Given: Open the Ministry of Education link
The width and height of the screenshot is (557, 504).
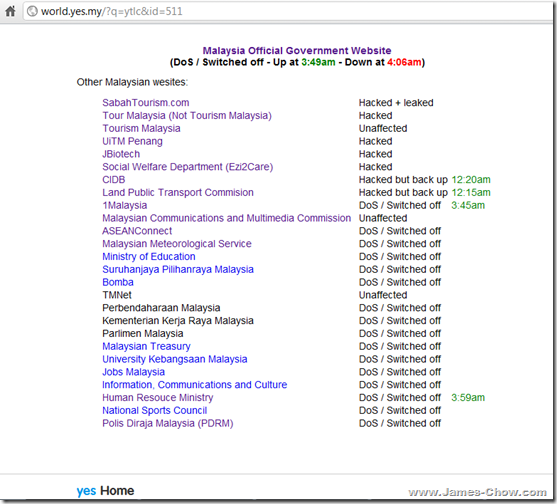Looking at the screenshot, I should coord(149,256).
